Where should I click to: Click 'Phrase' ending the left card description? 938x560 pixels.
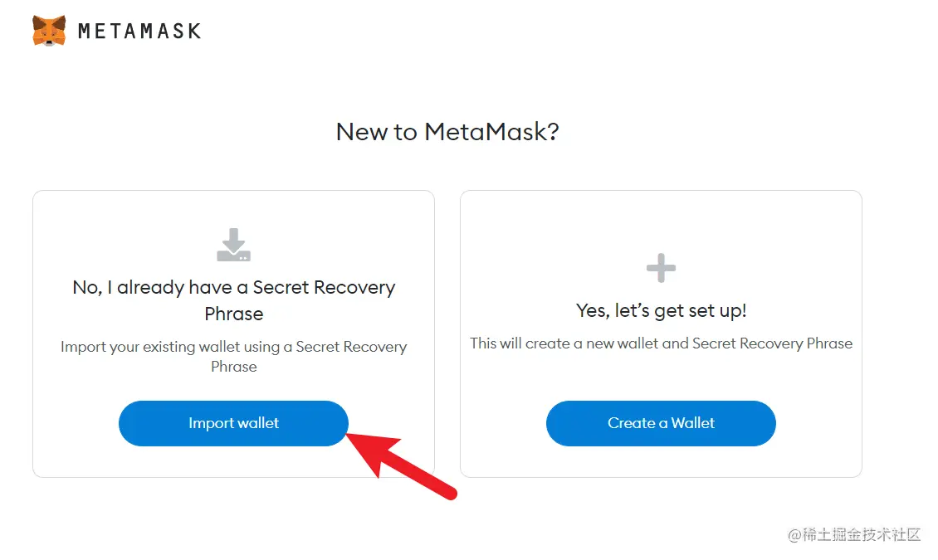pyautogui.click(x=234, y=367)
